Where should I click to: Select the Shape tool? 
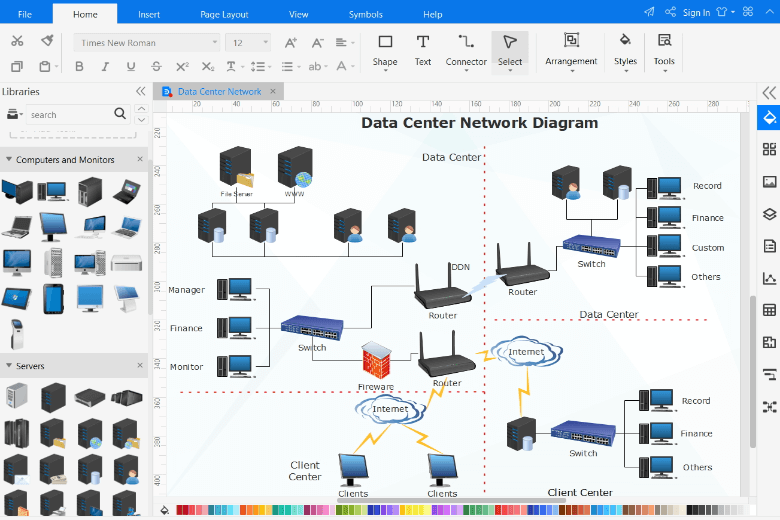385,51
